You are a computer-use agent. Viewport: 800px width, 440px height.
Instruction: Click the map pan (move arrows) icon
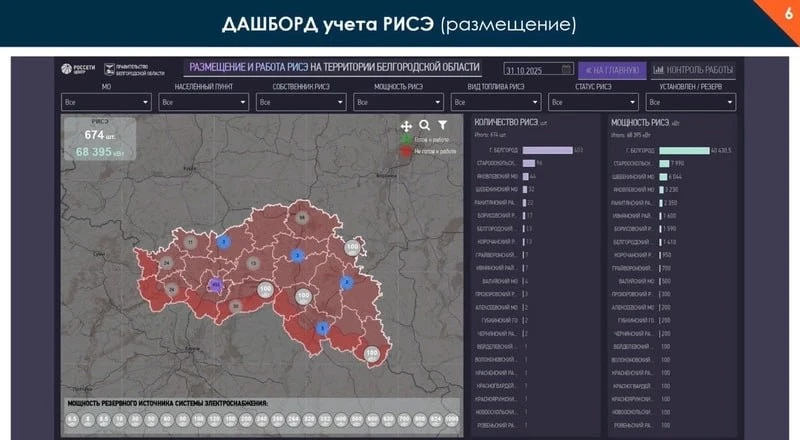(x=406, y=126)
